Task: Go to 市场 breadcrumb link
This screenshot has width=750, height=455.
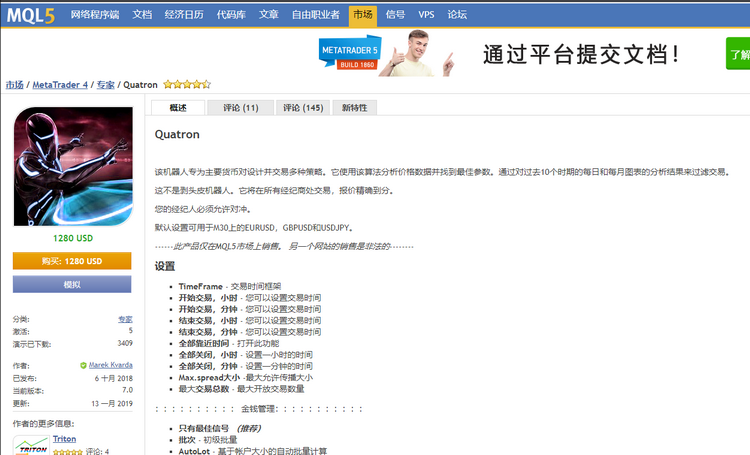Action: (14, 85)
